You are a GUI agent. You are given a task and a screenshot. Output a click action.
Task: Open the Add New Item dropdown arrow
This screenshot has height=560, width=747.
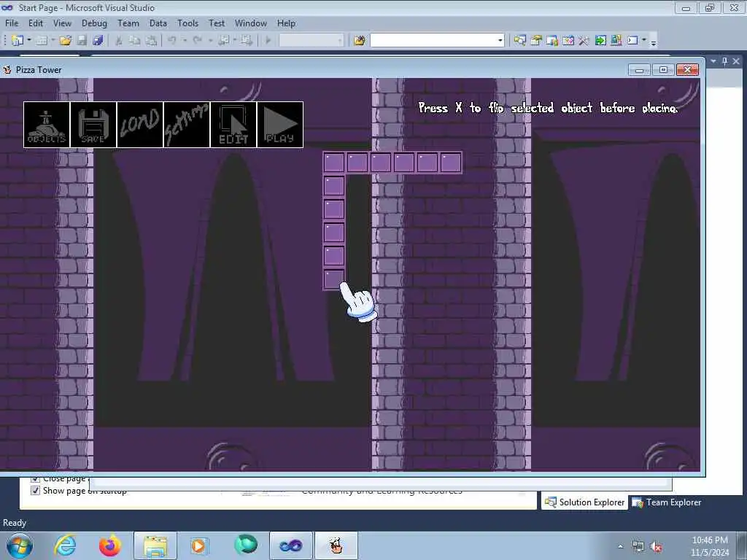click(53, 41)
